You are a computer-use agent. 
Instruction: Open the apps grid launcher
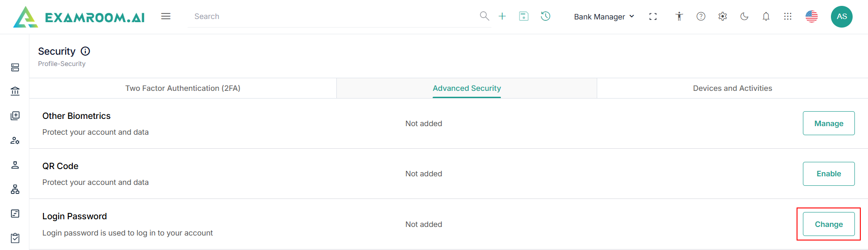coord(788,17)
